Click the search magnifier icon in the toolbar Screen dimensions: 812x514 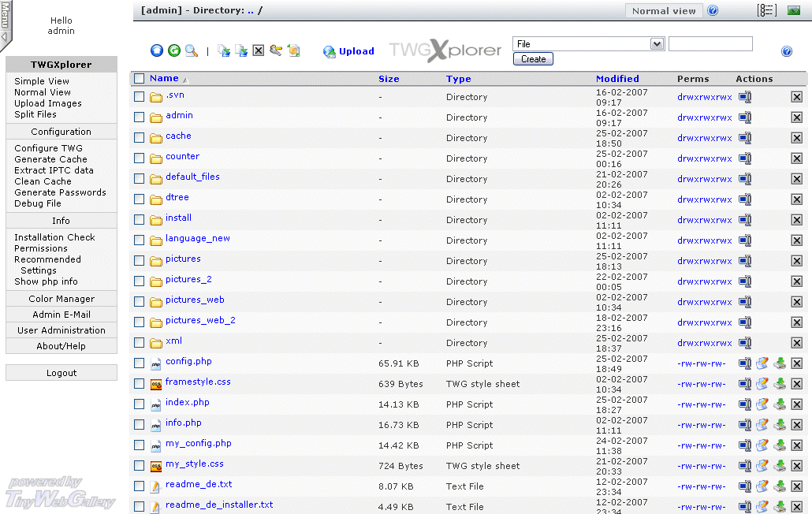191,51
